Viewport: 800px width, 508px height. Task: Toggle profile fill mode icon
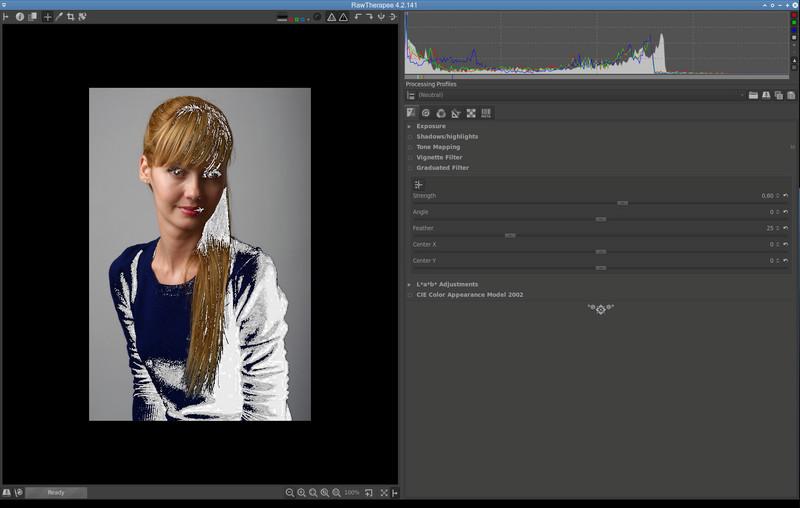point(411,95)
